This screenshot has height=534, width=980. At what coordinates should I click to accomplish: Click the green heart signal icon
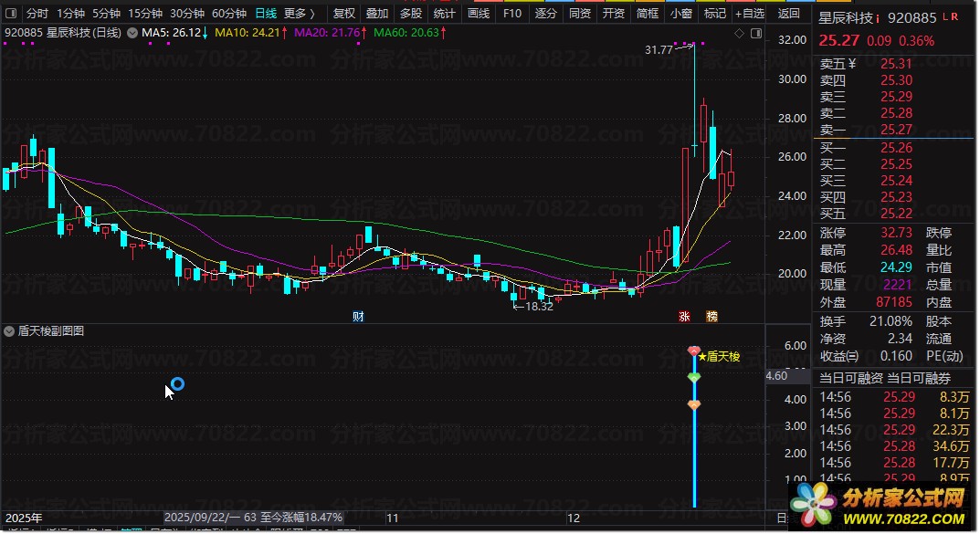coord(694,377)
